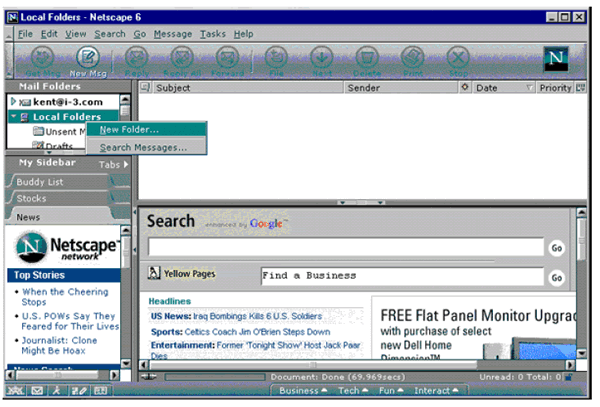The image size is (600, 407).
Task: Click the Priority column header
Action: (555, 88)
